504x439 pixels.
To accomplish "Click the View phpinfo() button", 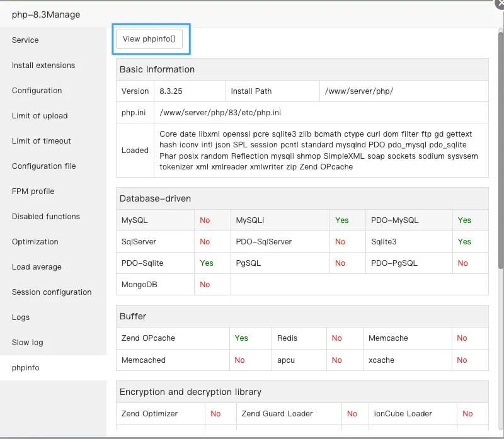I will click(x=149, y=39).
